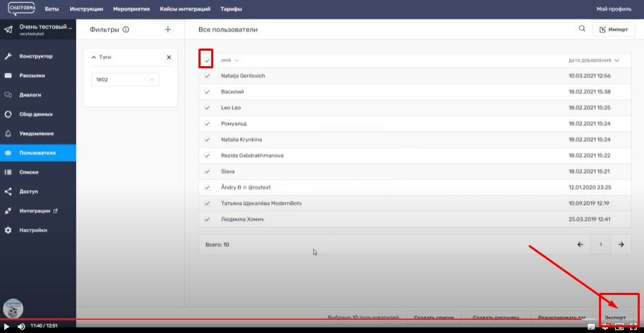Click the Пользователи people icon
Viewport: 644px width, 333px height.
point(8,153)
